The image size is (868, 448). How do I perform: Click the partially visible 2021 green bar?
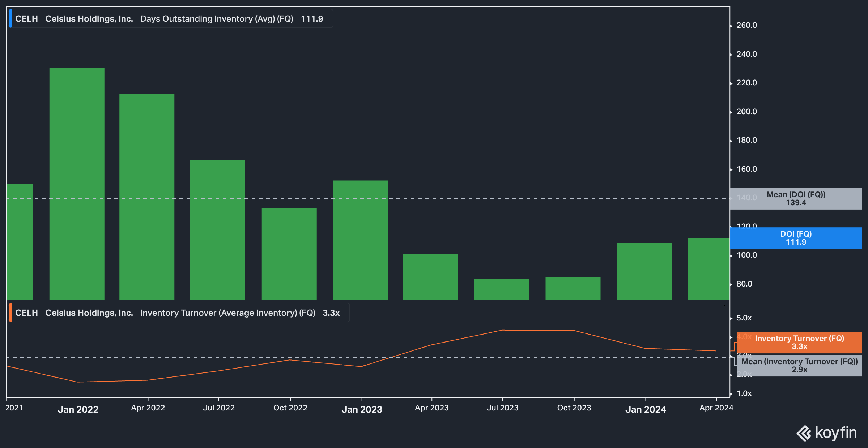pos(20,242)
